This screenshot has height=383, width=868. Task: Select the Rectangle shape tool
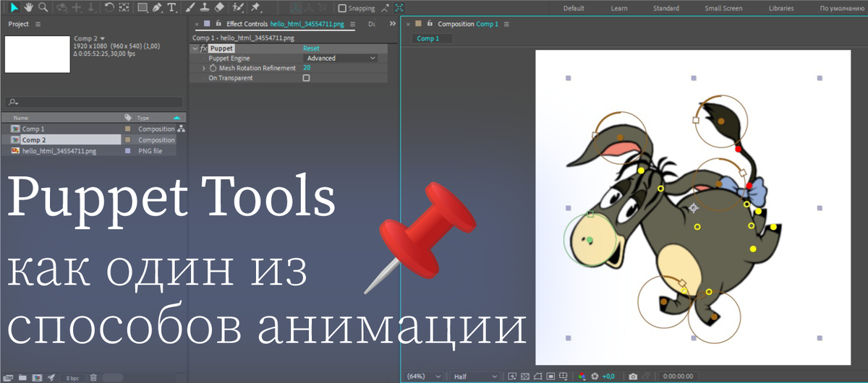click(142, 8)
